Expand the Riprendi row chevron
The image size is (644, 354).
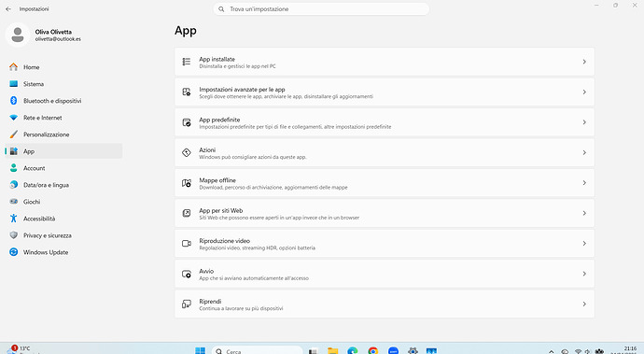(584, 304)
